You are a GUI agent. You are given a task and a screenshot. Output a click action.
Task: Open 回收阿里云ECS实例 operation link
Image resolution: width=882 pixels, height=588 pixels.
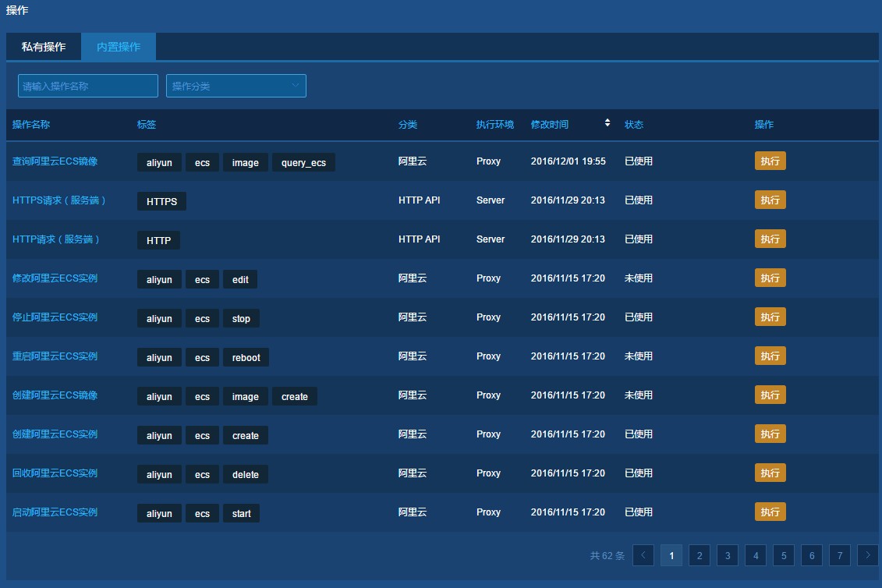point(55,473)
